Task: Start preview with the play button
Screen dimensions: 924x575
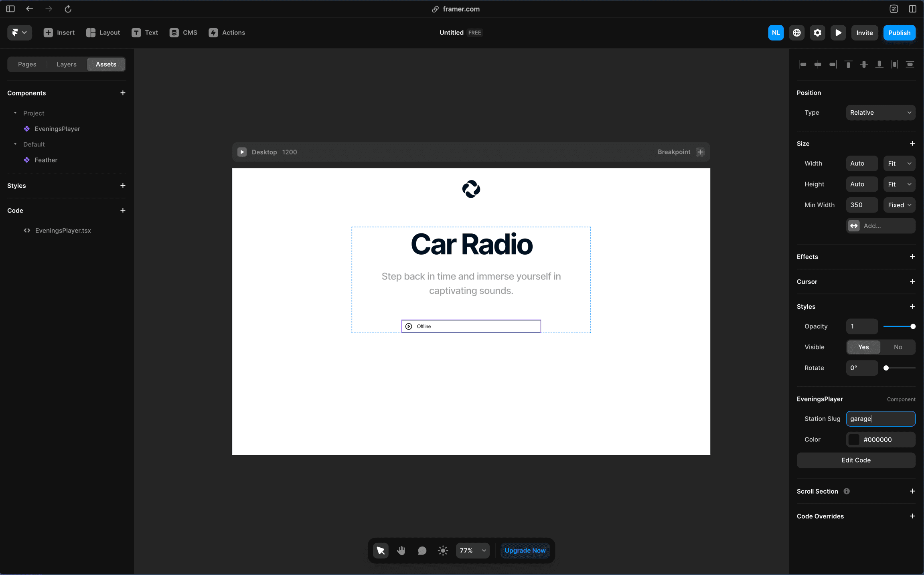Action: (838, 32)
